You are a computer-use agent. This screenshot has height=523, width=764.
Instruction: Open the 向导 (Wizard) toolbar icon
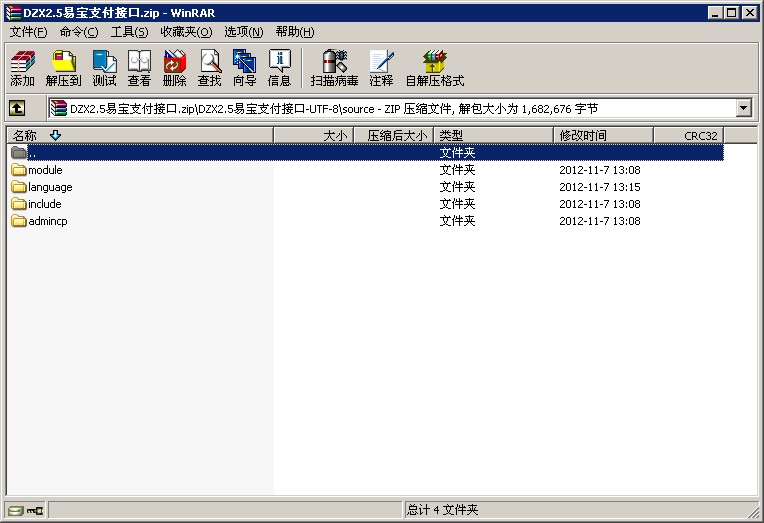(245, 68)
